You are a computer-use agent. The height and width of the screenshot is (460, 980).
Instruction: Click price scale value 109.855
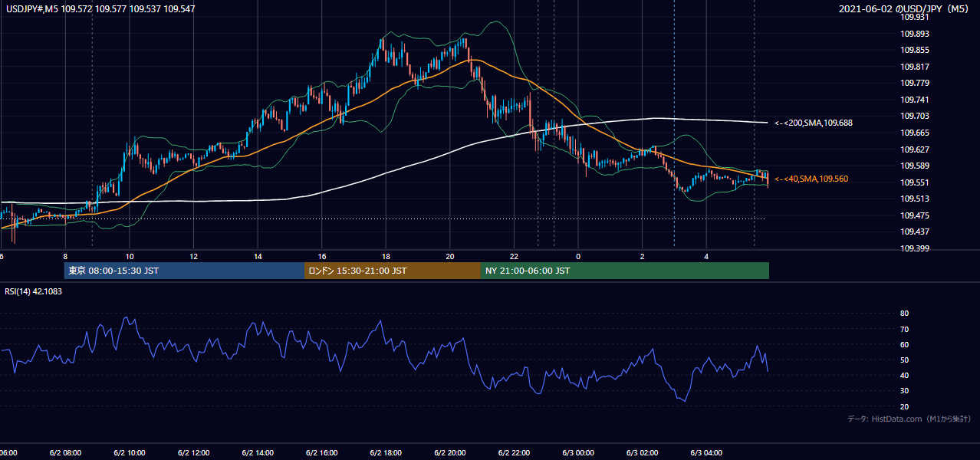coord(914,50)
